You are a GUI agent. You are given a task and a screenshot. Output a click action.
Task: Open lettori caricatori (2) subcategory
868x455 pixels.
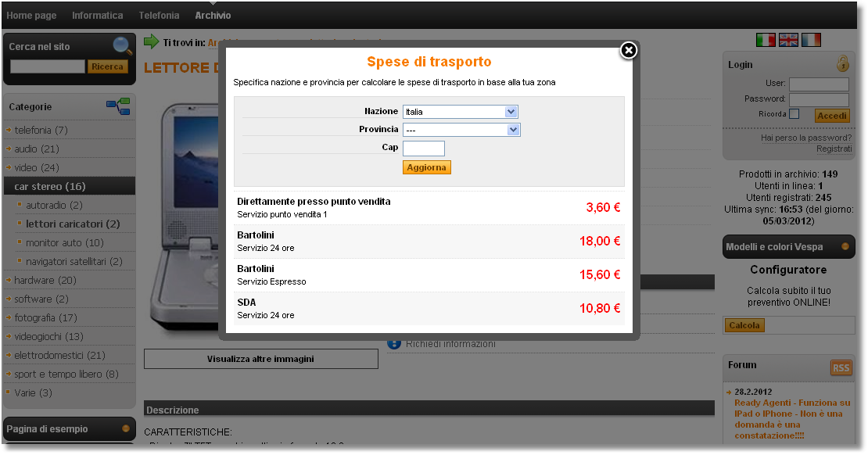73,224
